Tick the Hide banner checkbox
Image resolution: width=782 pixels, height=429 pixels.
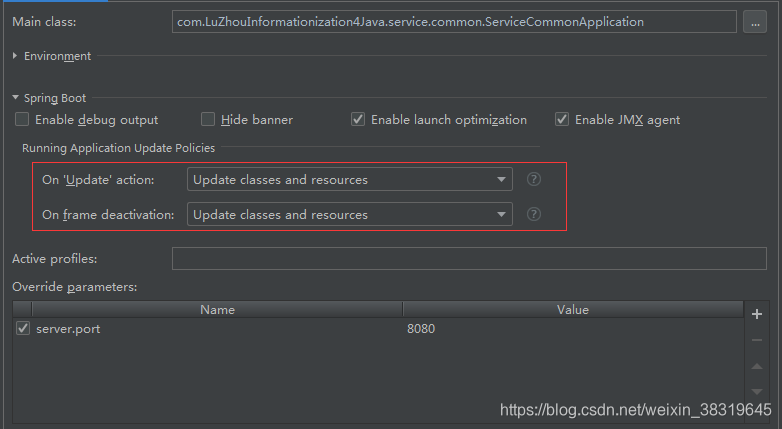(207, 119)
